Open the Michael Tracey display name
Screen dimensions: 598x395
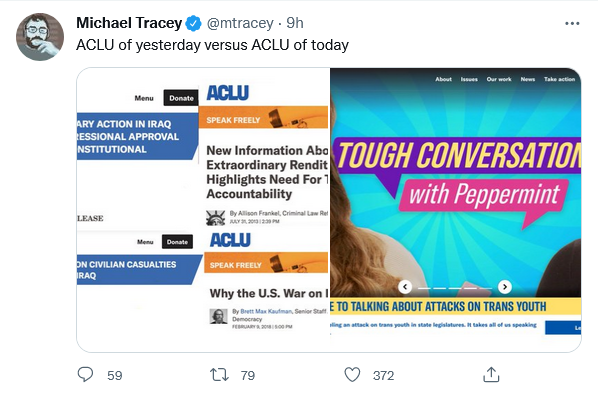(x=129, y=23)
